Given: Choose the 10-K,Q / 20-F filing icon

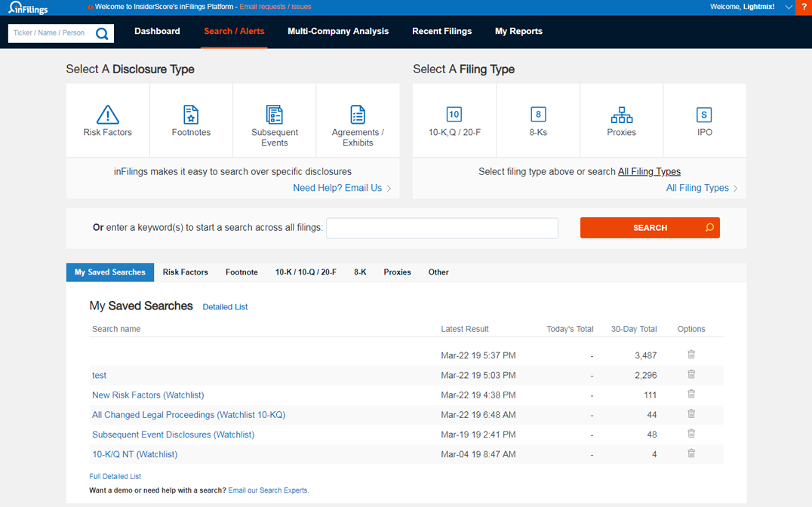Looking at the screenshot, I should (454, 115).
